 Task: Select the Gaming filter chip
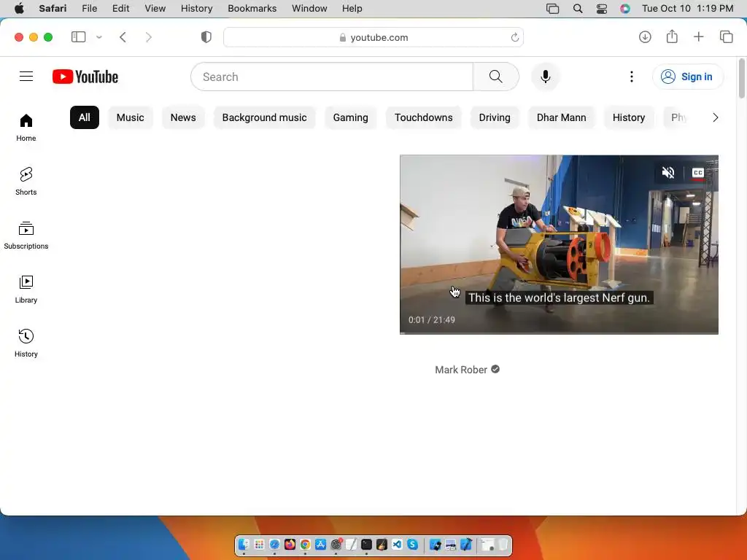click(x=351, y=117)
